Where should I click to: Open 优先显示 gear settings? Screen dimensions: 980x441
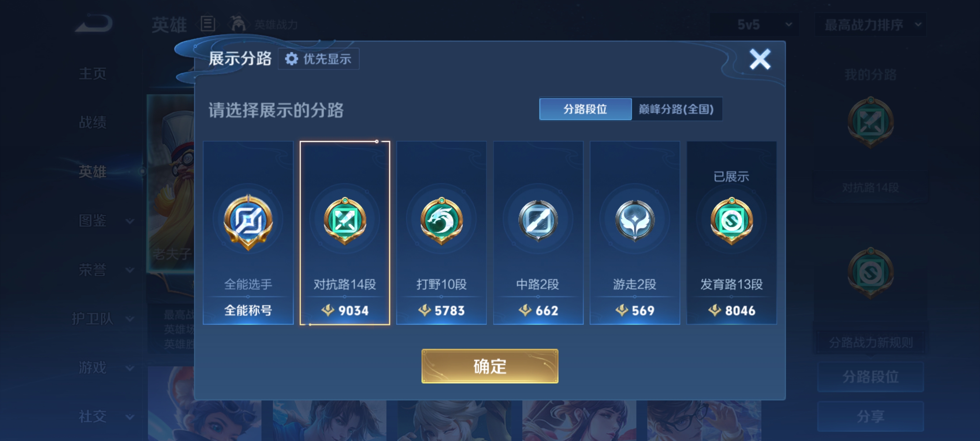tap(318, 59)
